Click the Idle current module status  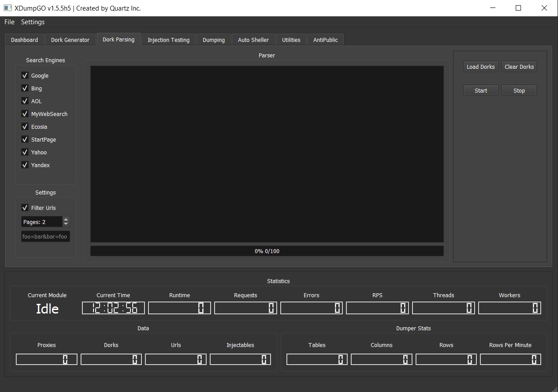[47, 309]
